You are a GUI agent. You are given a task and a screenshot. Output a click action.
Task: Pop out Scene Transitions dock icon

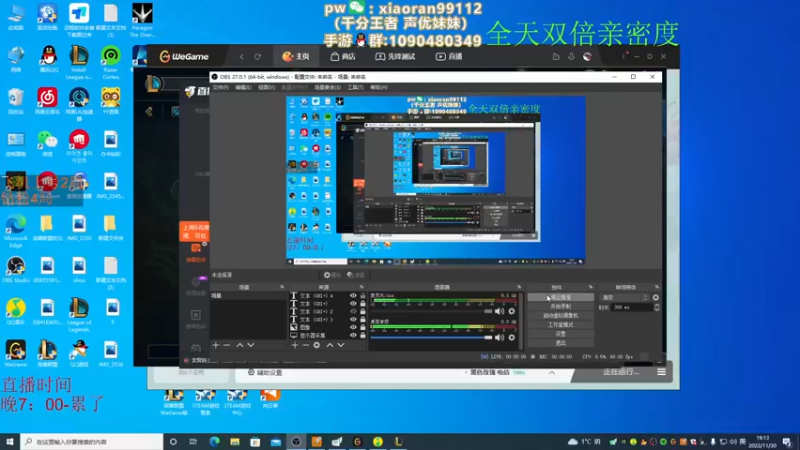[x=657, y=287]
